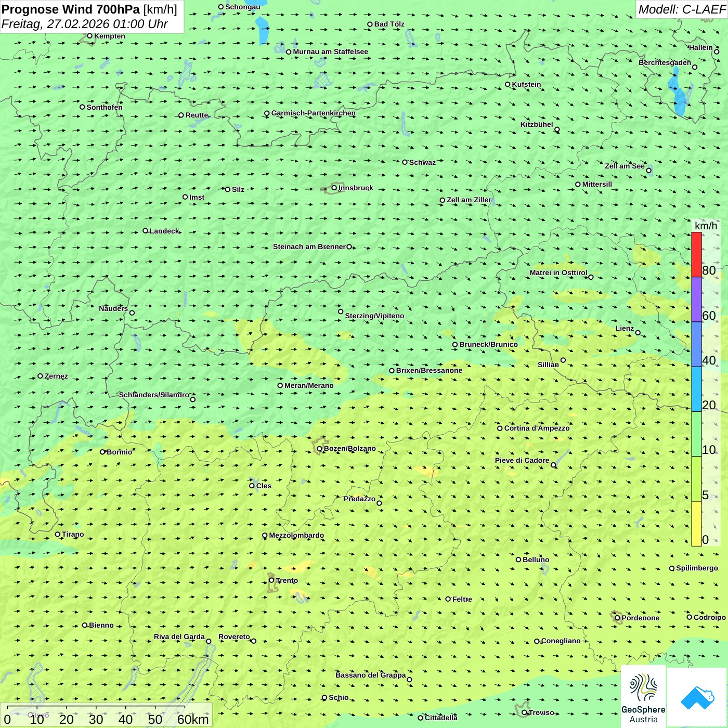
Task: Click the 'Conegliano' label
Action: [x=561, y=641]
